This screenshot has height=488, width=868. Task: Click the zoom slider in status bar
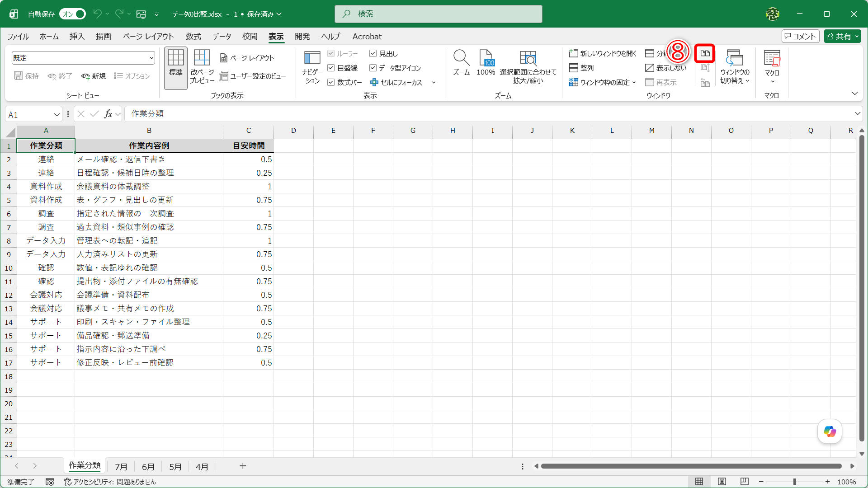click(794, 482)
